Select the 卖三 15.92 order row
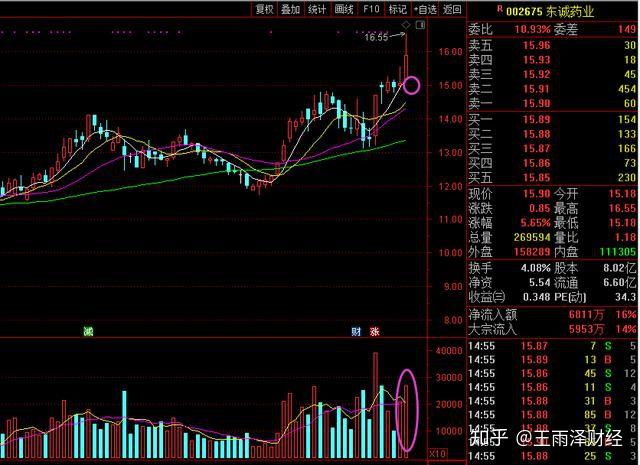The height and width of the screenshot is (465, 640). pos(552,74)
